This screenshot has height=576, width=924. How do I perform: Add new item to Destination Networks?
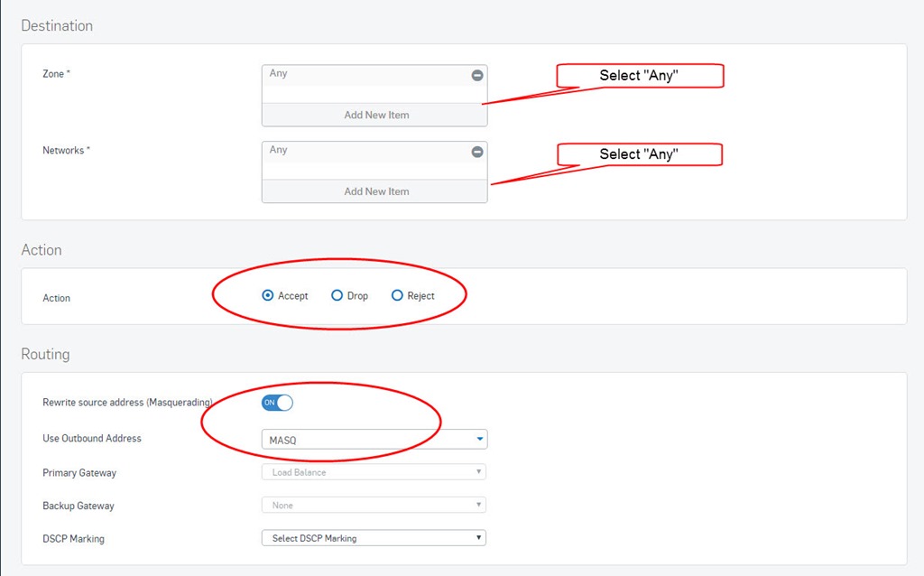click(374, 191)
